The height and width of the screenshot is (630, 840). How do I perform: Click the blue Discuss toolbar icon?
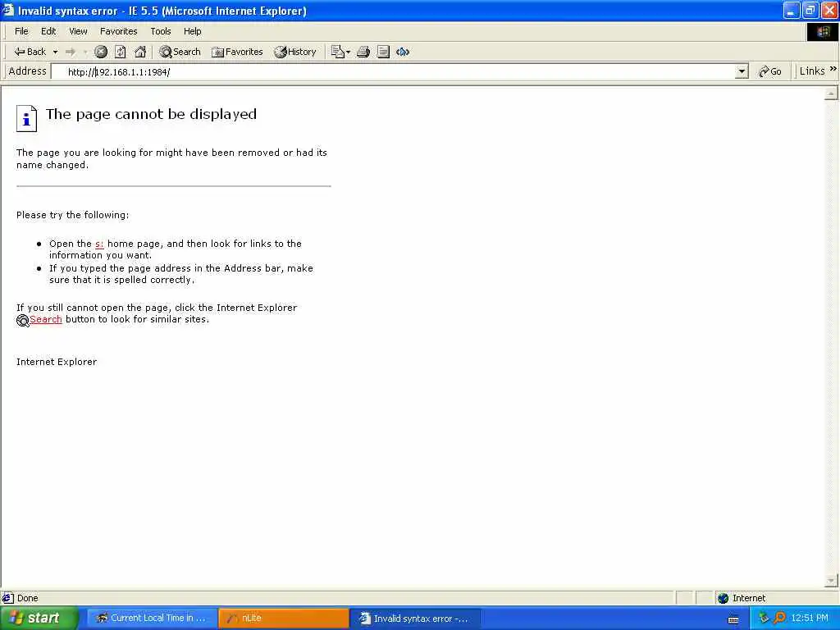click(402, 52)
